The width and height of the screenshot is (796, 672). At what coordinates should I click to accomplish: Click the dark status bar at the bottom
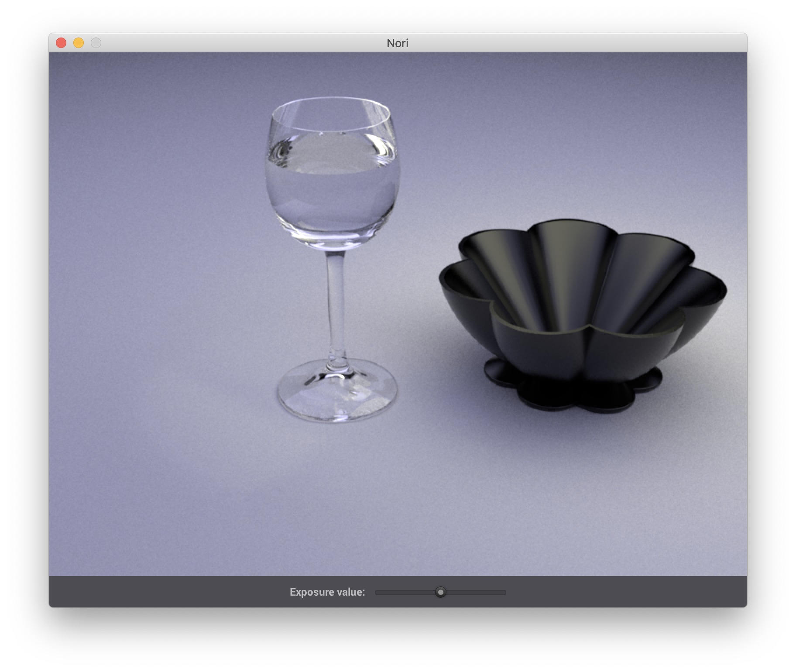(175, 592)
